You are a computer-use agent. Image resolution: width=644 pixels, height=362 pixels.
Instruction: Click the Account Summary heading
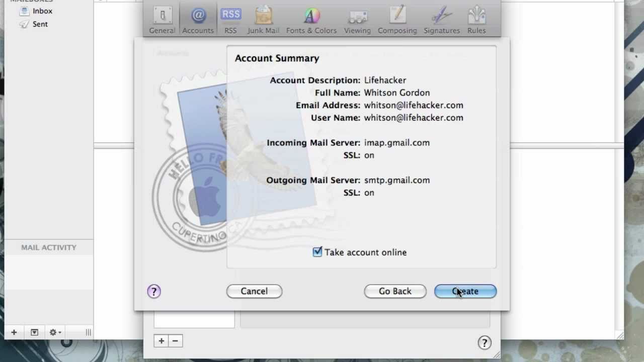(x=277, y=58)
